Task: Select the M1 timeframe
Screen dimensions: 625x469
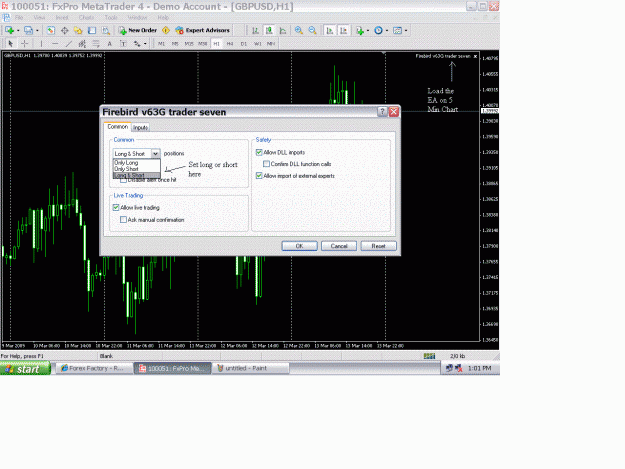Action: click(x=161, y=43)
